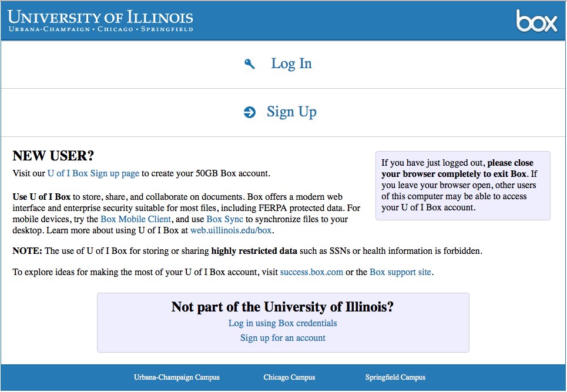Image resolution: width=567 pixels, height=392 pixels.
Task: Open the Log In link
Action: click(x=291, y=63)
